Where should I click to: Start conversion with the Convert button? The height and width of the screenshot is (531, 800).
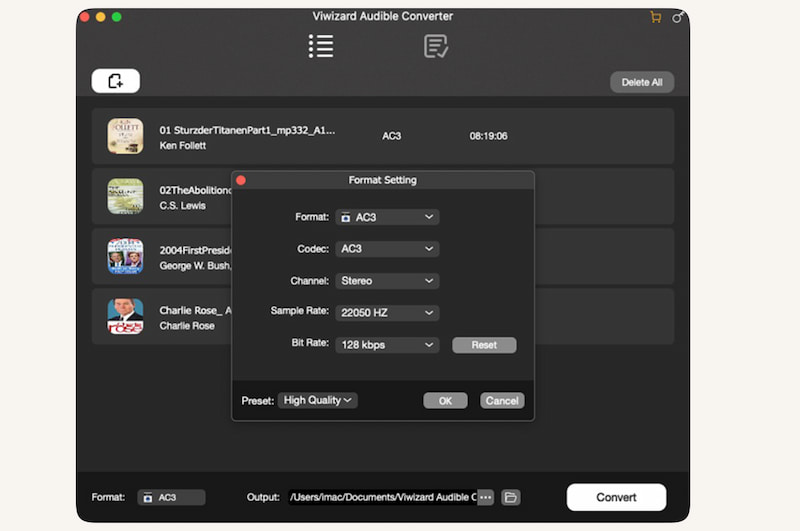click(616, 497)
